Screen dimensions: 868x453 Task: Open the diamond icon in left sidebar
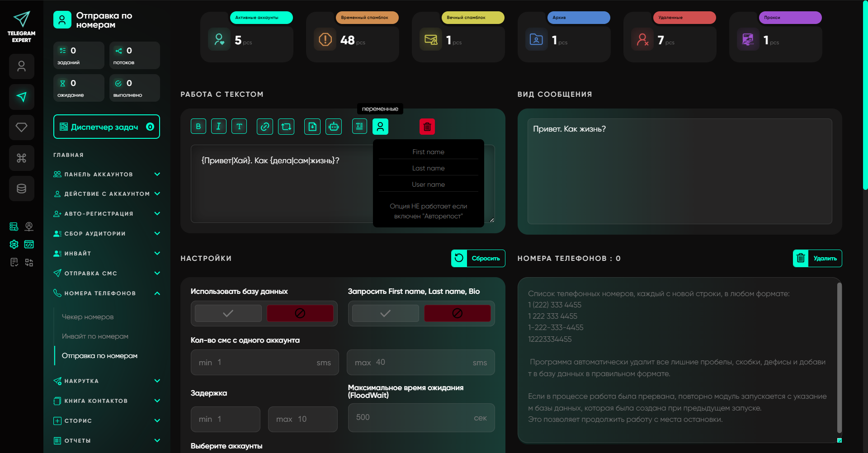(21, 127)
